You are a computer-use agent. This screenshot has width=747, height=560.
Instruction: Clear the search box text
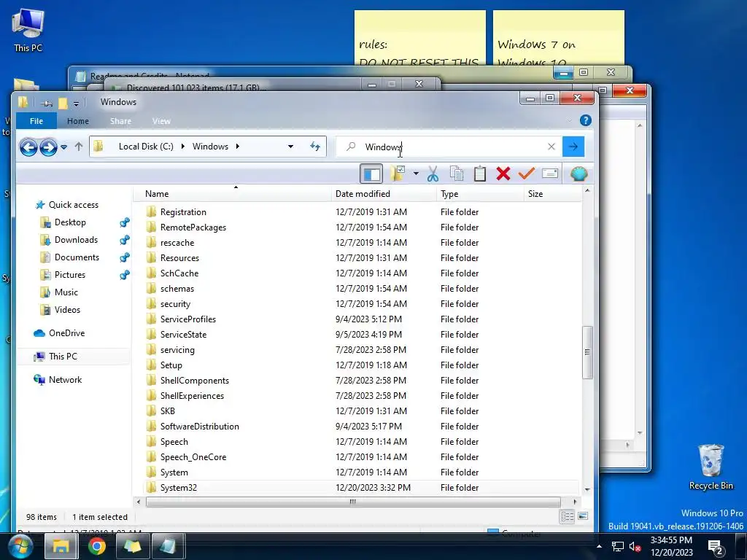tap(551, 147)
